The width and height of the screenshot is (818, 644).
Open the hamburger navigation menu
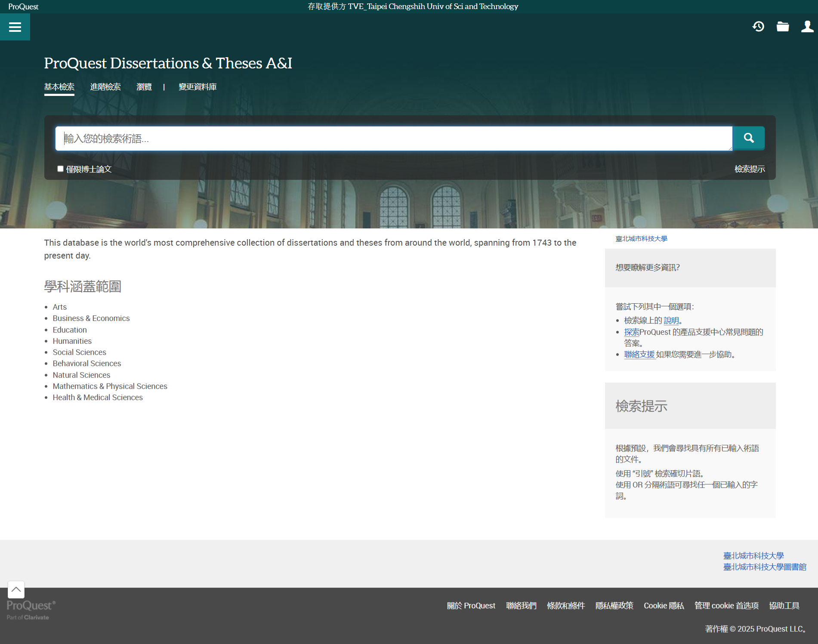tap(15, 27)
